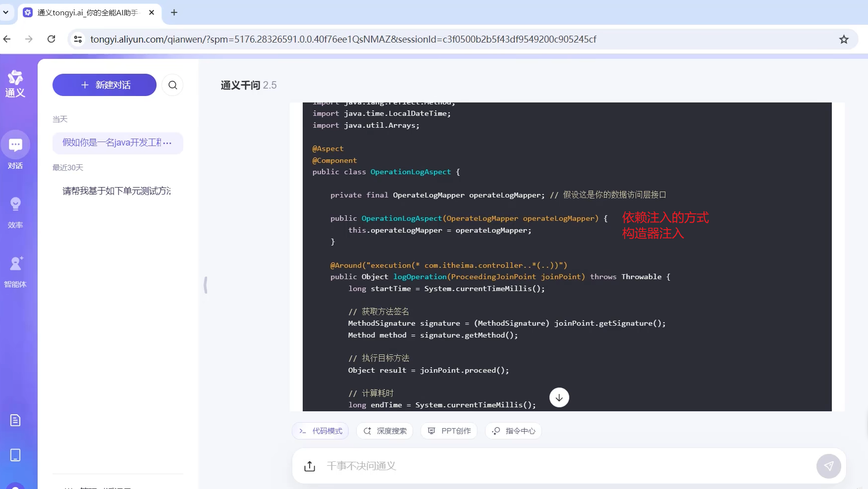Open the mobile device icon in sidebar
The height and width of the screenshot is (489, 868).
(15, 455)
